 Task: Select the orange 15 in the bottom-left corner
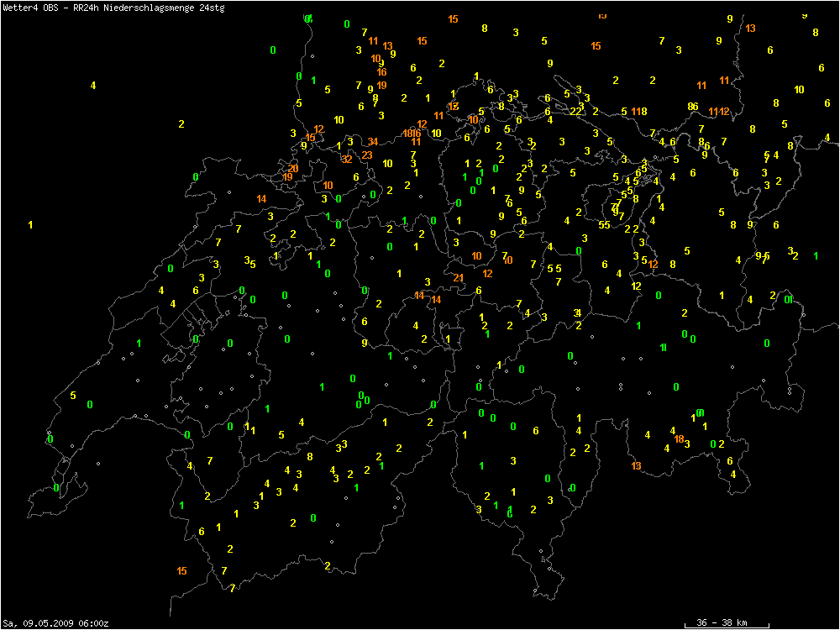click(x=182, y=571)
